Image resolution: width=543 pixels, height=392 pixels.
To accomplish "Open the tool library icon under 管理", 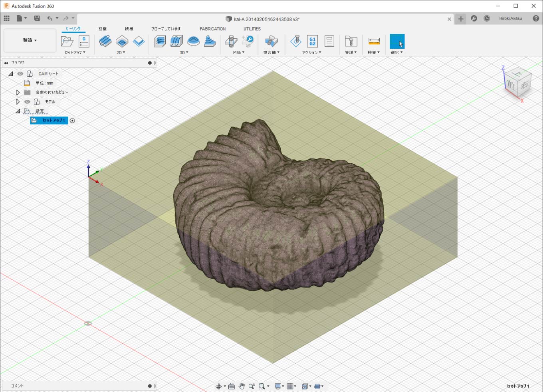I will [x=351, y=41].
